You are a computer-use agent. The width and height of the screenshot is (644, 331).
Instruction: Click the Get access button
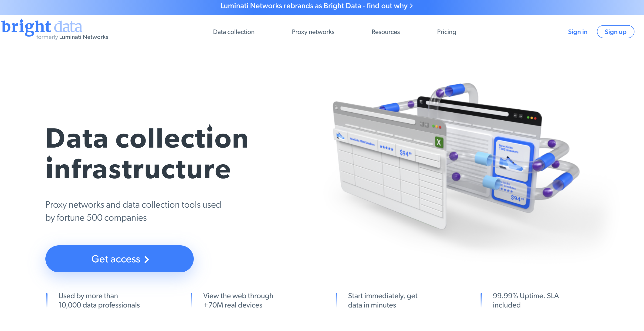(119, 258)
